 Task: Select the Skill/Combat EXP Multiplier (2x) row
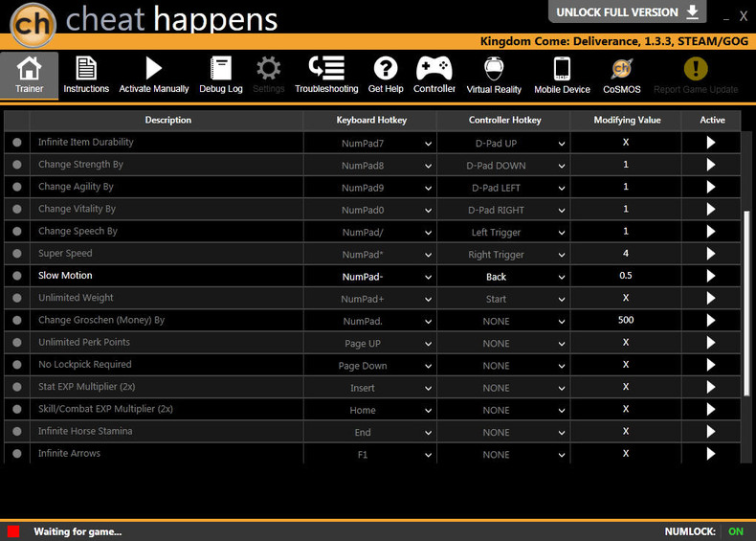(x=372, y=409)
